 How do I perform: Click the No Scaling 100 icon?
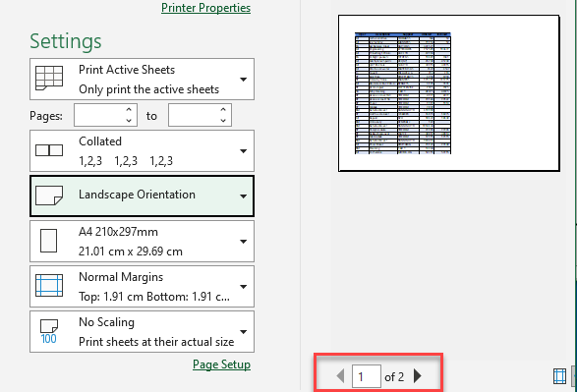[x=49, y=331]
